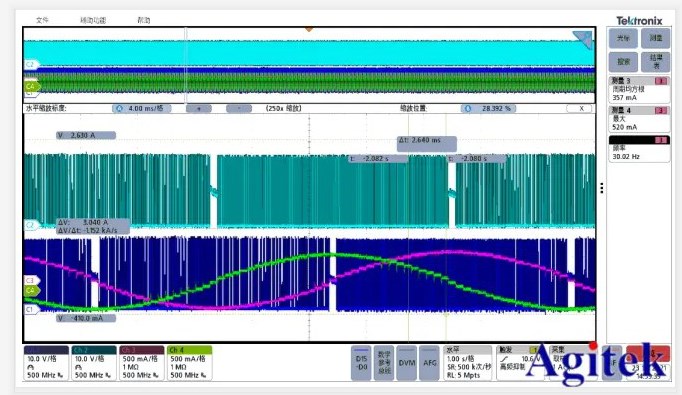
Task: Click the zoom position field 28.392 %
Action: tap(488, 108)
